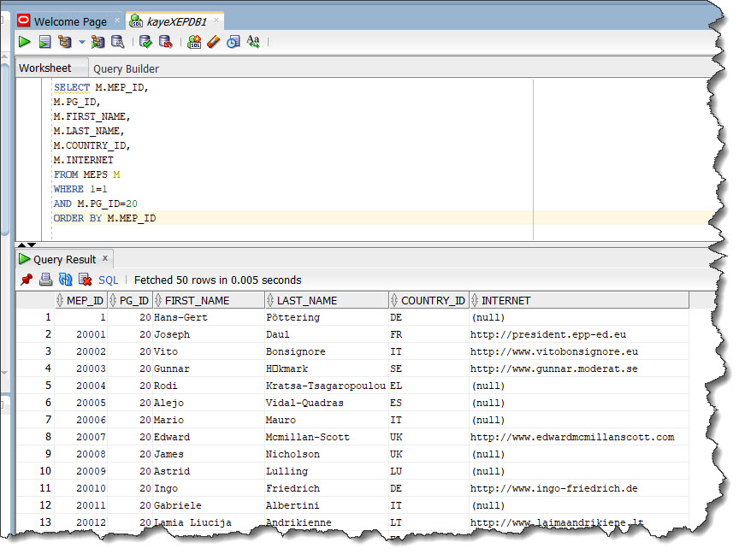745x560 pixels.
Task: Click the To Upper/Lower case Aa icon
Action: [253, 42]
